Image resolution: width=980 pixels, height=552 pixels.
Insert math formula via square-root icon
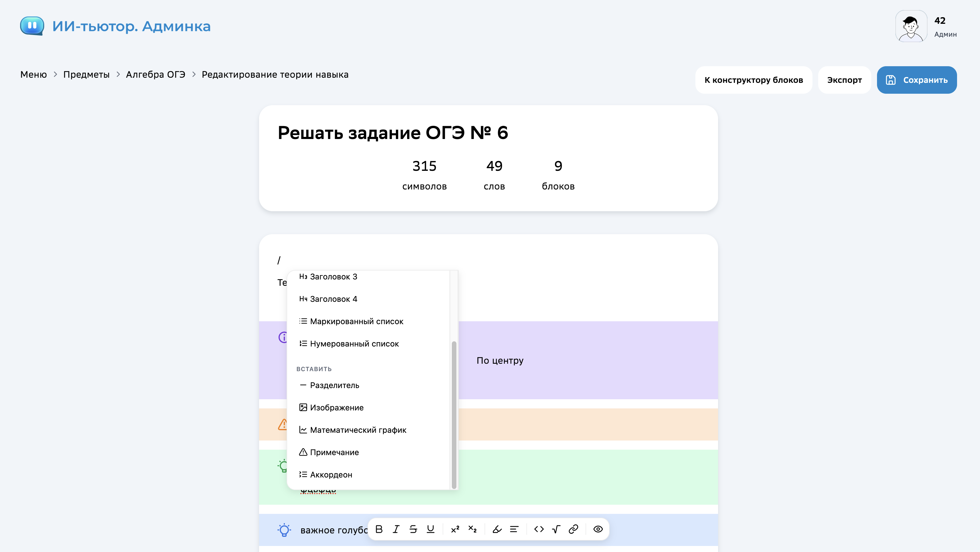pyautogui.click(x=556, y=529)
